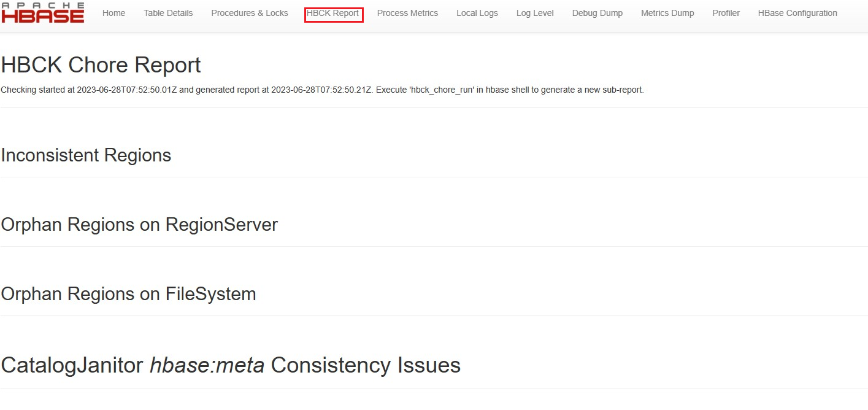868x410 pixels.
Task: Click Orphan Regions on FileSystem heading
Action: point(129,294)
